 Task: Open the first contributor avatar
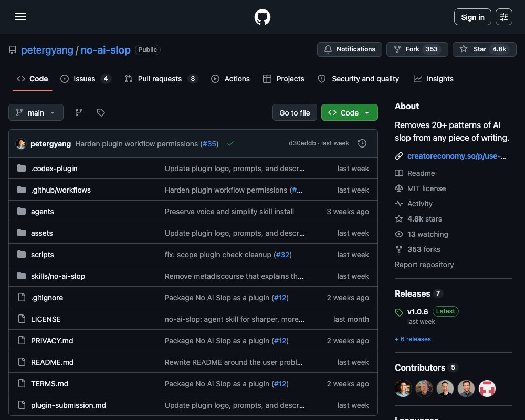[403, 388]
